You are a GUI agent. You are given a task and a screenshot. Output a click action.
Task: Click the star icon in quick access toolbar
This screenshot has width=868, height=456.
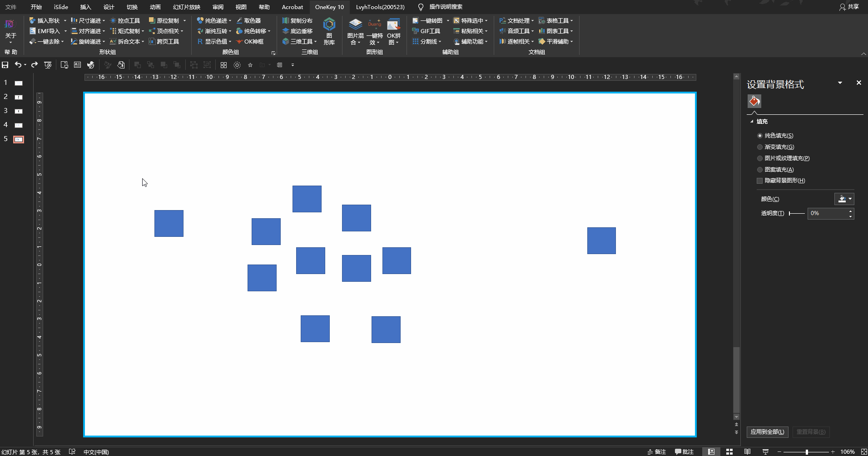[250, 65]
